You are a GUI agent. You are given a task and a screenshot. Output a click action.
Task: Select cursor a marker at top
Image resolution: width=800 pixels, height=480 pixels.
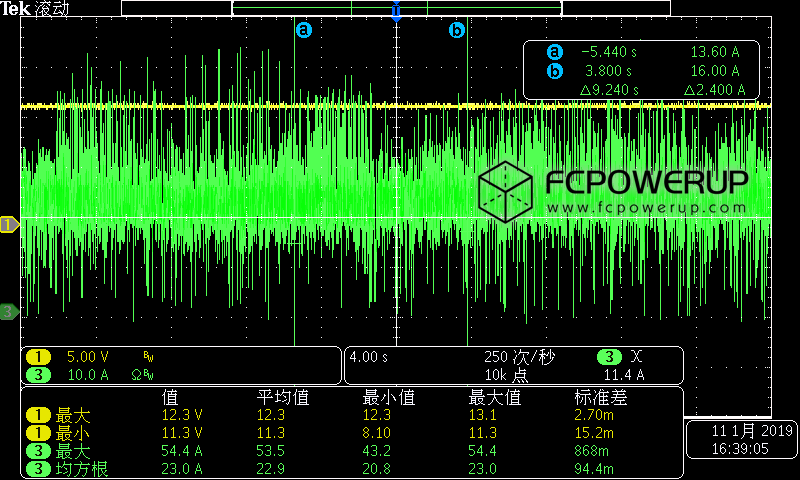(x=304, y=30)
